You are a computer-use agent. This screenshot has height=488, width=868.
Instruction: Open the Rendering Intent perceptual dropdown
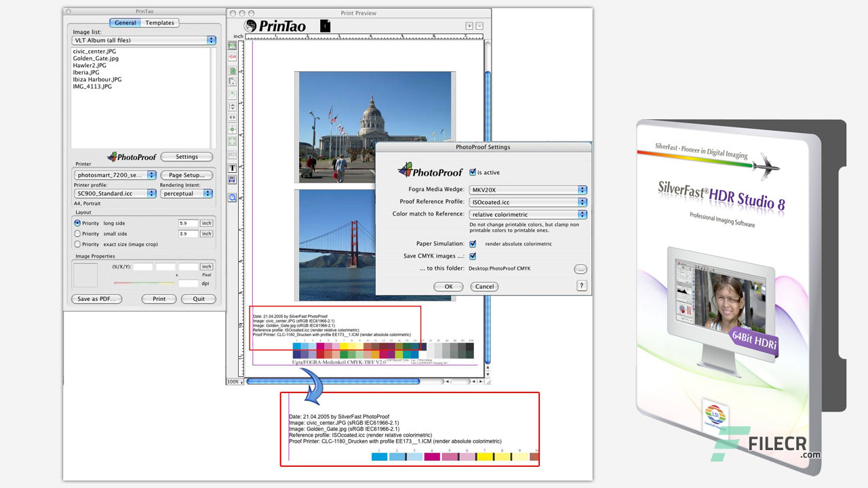tap(186, 194)
